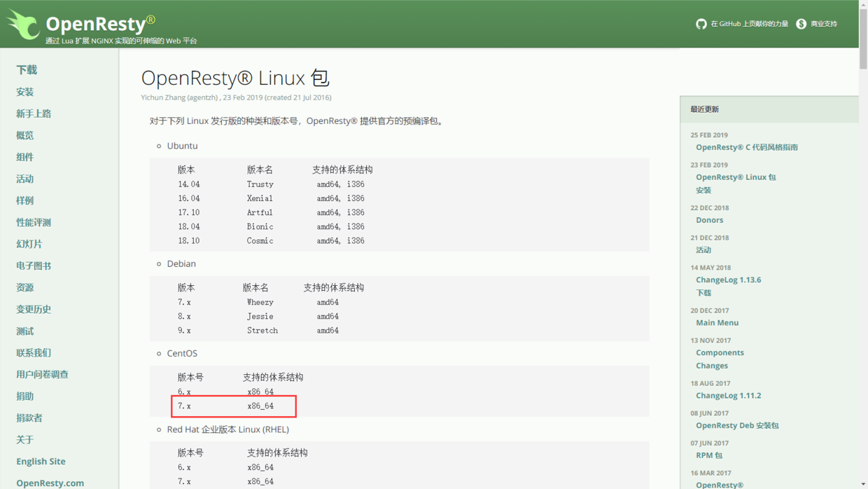
Task: Select 电子图书 in the sidebar
Action: point(34,266)
